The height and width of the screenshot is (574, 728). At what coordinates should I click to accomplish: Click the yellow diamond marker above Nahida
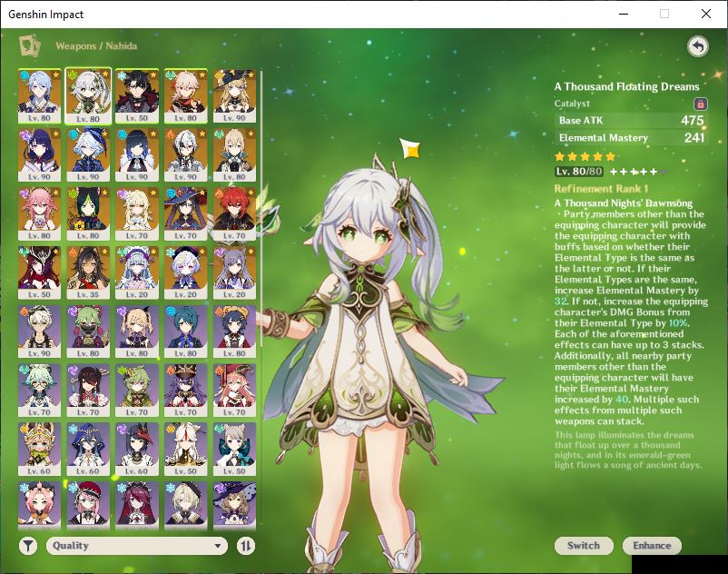[x=410, y=149]
